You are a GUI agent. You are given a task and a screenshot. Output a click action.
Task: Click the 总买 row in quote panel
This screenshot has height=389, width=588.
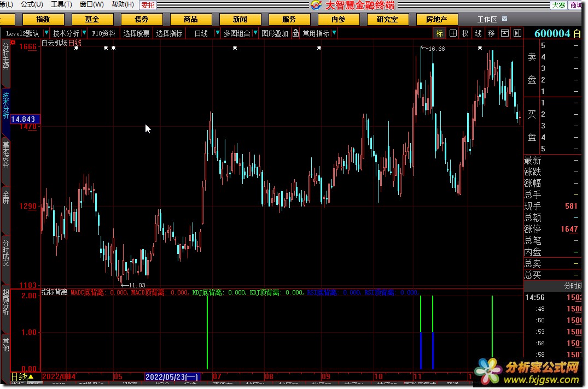552,275
